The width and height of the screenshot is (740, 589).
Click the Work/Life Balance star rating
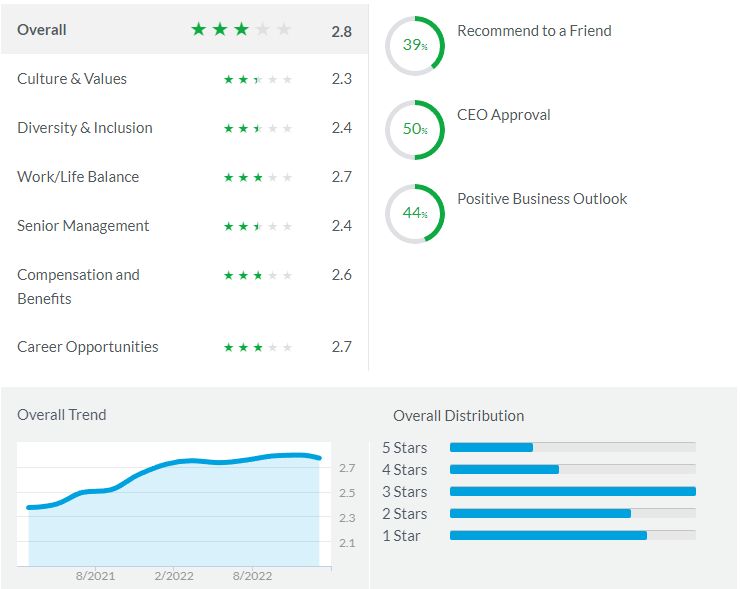pos(258,177)
